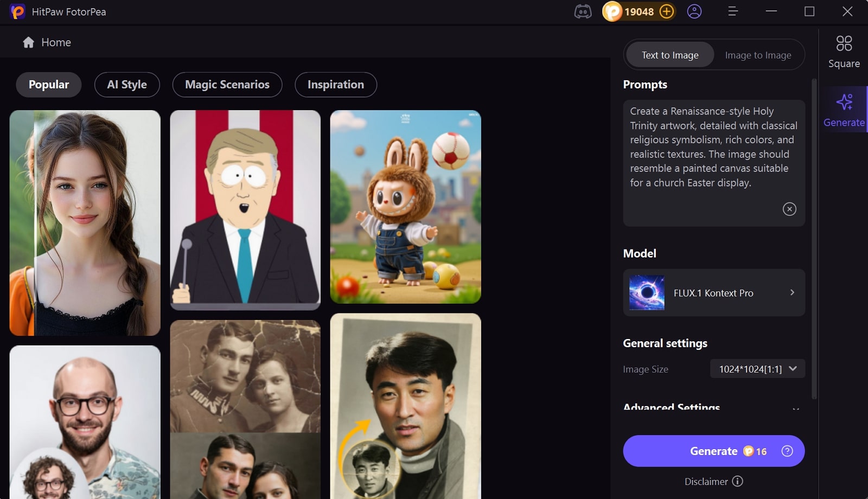Open the cartoon politician thumbnail
868x499 pixels.
(245, 210)
